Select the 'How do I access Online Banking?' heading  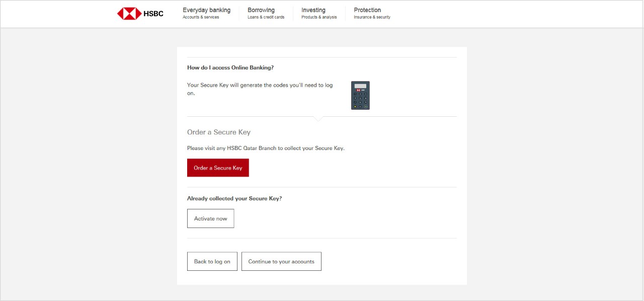[230, 67]
